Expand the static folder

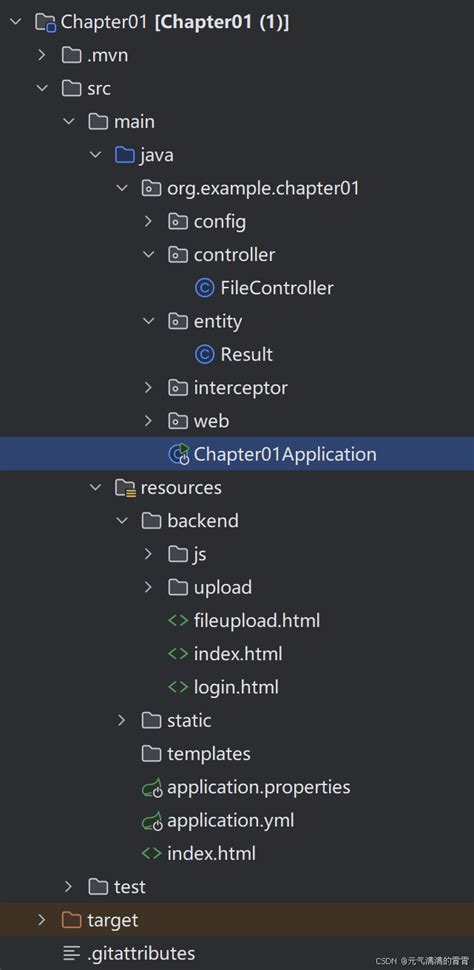[122, 721]
